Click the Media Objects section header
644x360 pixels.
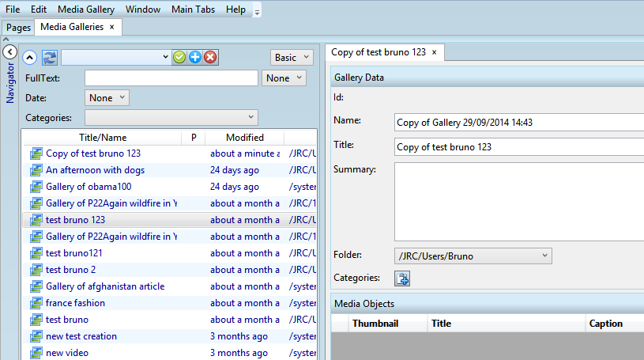[488, 304]
